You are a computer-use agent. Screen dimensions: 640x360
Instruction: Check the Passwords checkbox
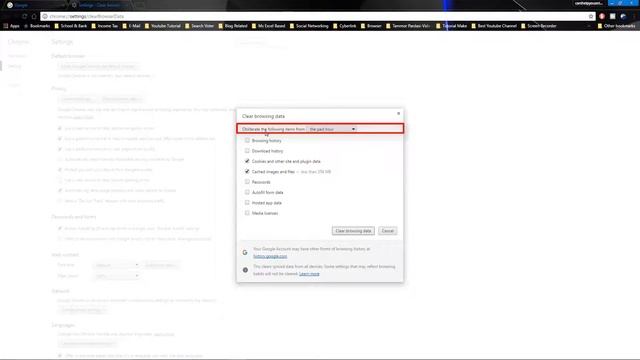[247, 182]
